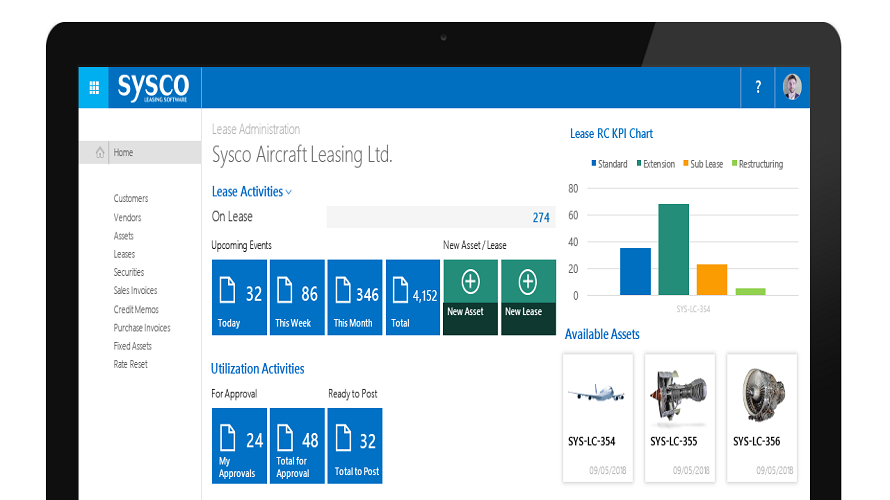Click the New Lease plus tile
This screenshot has width=890, height=500.
528,297
